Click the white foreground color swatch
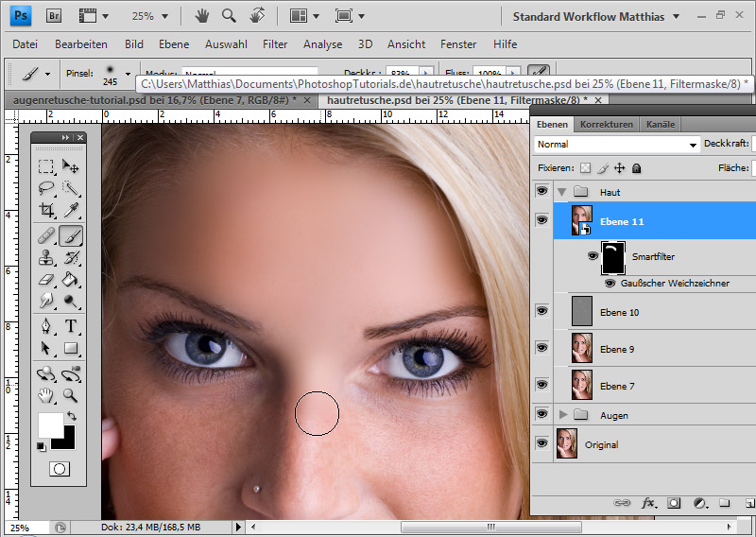Screen dimensions: 756x537 click(x=50, y=424)
